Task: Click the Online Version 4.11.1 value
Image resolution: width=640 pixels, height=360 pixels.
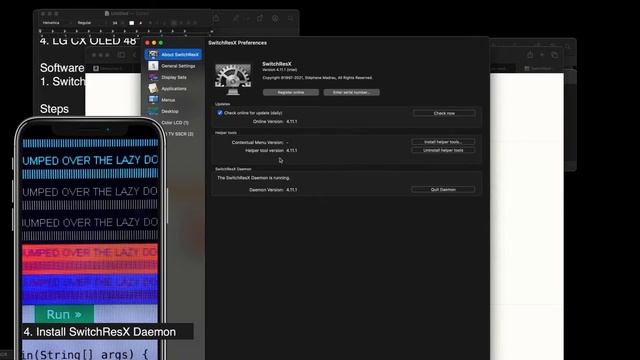Action: pos(291,122)
